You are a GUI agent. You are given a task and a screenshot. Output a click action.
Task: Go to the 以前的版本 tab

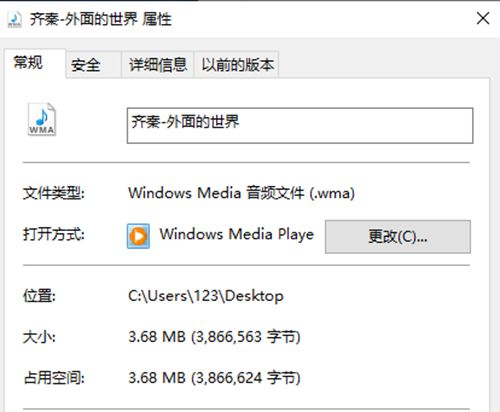237,65
